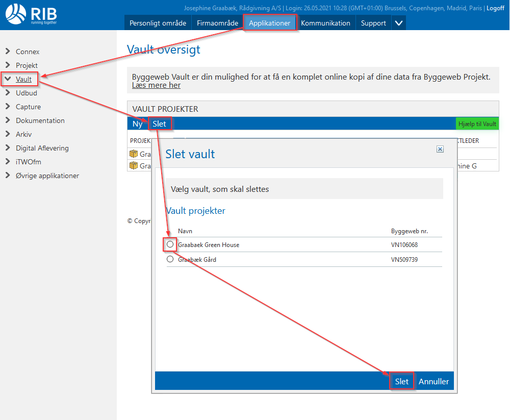510x420 pixels.
Task: Open the Applikationer tab
Action: coord(269,23)
